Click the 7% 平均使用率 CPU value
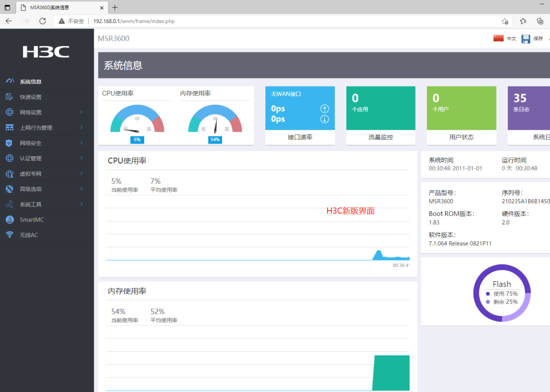Screen dimensions: 550x392 [155, 181]
